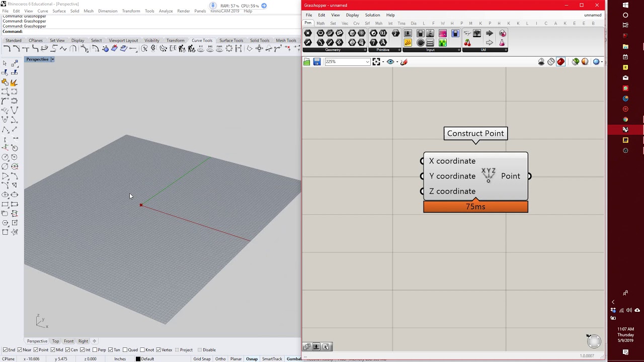Click the Rhino pointer selection tool in sidebar
Image resolution: width=644 pixels, height=362 pixels.
point(5,63)
